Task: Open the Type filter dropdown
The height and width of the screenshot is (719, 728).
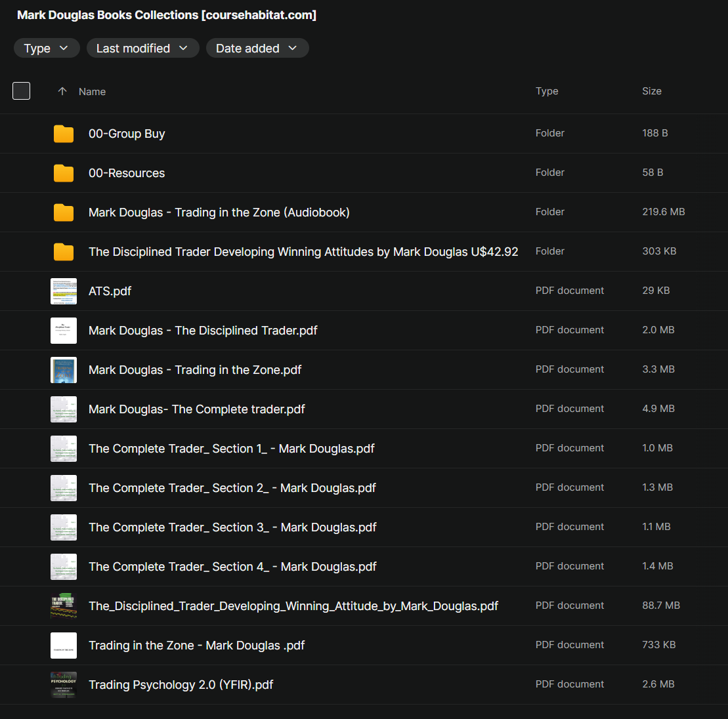Action: (x=47, y=49)
